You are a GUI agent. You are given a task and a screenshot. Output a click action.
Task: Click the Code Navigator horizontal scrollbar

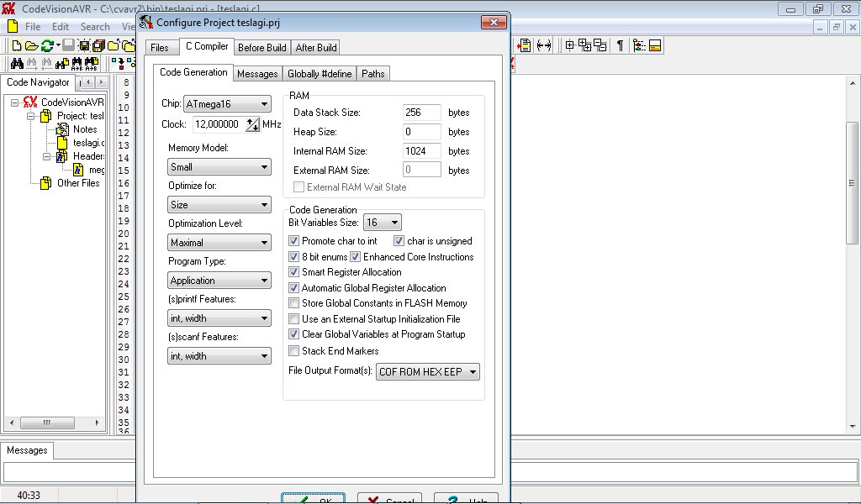pos(54,423)
